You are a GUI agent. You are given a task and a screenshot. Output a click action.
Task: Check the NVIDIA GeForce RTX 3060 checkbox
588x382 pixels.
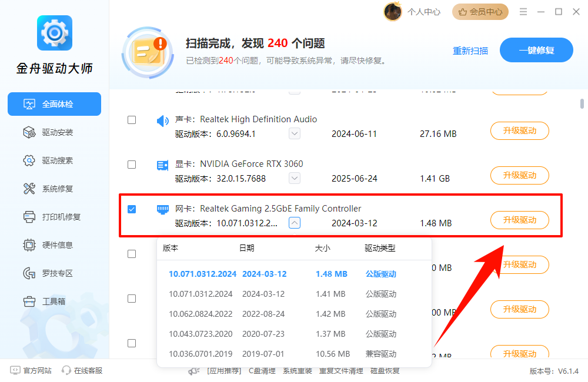pyautogui.click(x=131, y=165)
